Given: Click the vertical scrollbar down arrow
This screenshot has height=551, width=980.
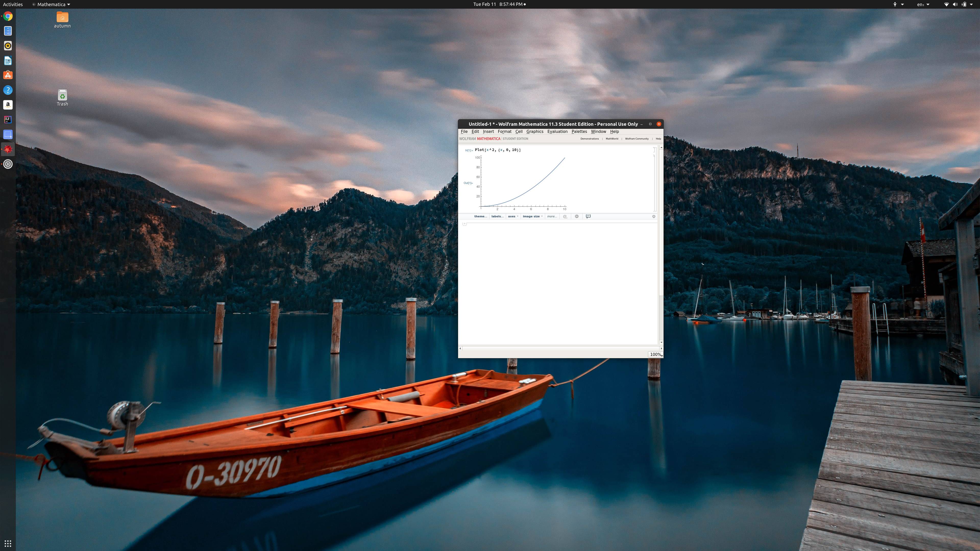Looking at the screenshot, I should pyautogui.click(x=661, y=342).
